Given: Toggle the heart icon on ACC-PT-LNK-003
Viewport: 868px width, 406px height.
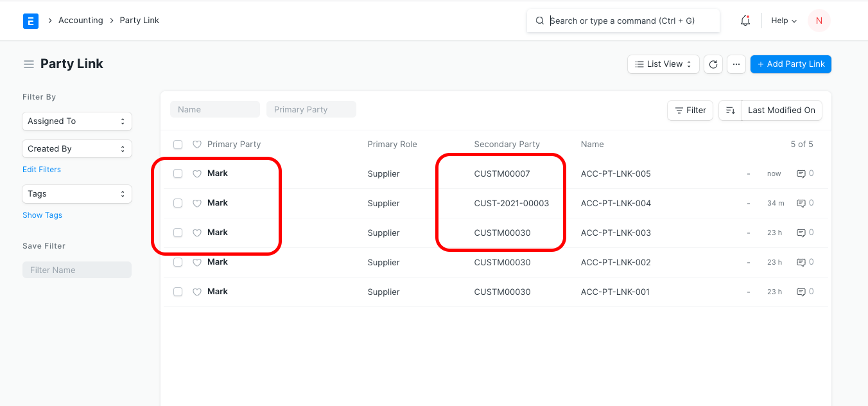Looking at the screenshot, I should 196,232.
